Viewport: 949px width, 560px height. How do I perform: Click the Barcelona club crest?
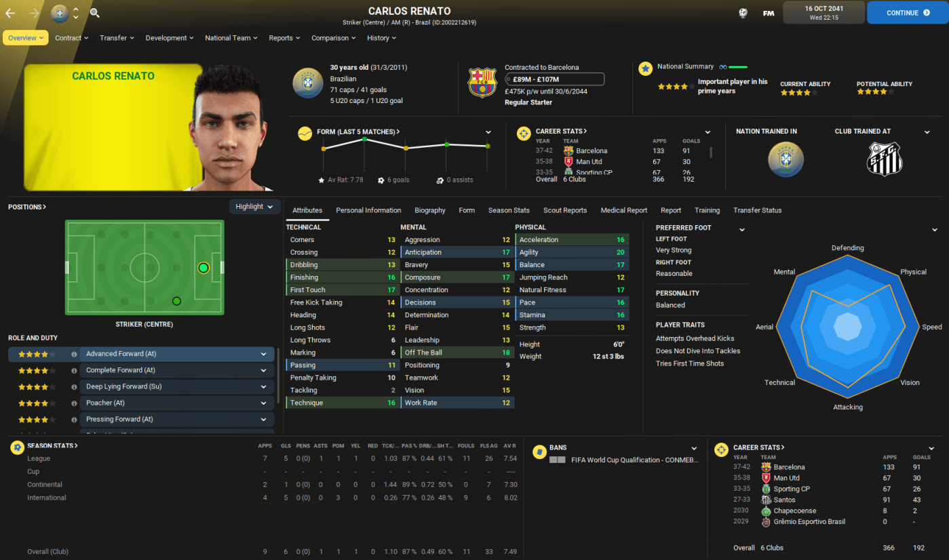pyautogui.click(x=483, y=83)
